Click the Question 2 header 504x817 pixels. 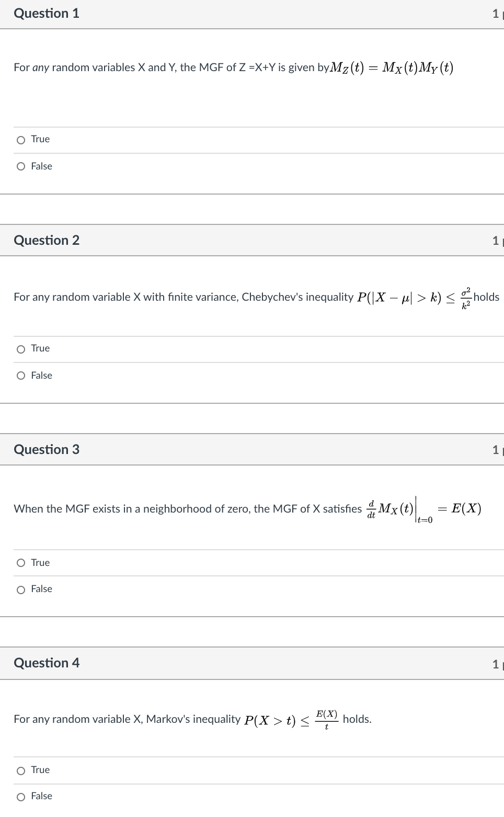(47, 240)
